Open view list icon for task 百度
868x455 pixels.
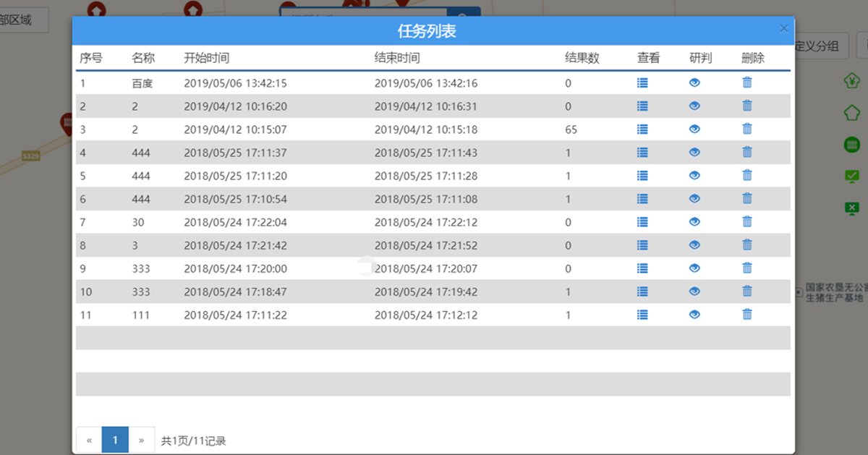(642, 82)
